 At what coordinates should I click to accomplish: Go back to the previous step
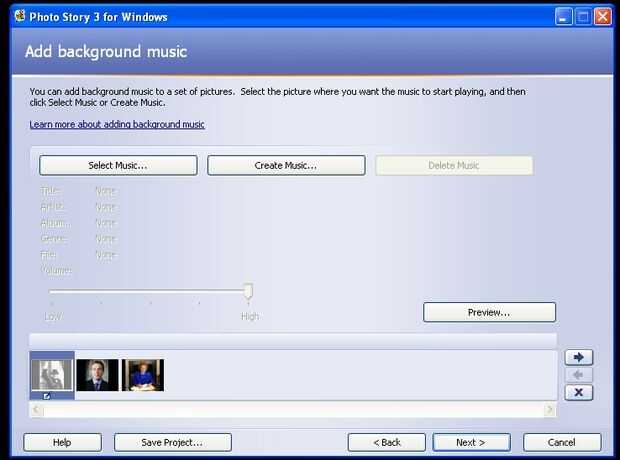pyautogui.click(x=387, y=442)
